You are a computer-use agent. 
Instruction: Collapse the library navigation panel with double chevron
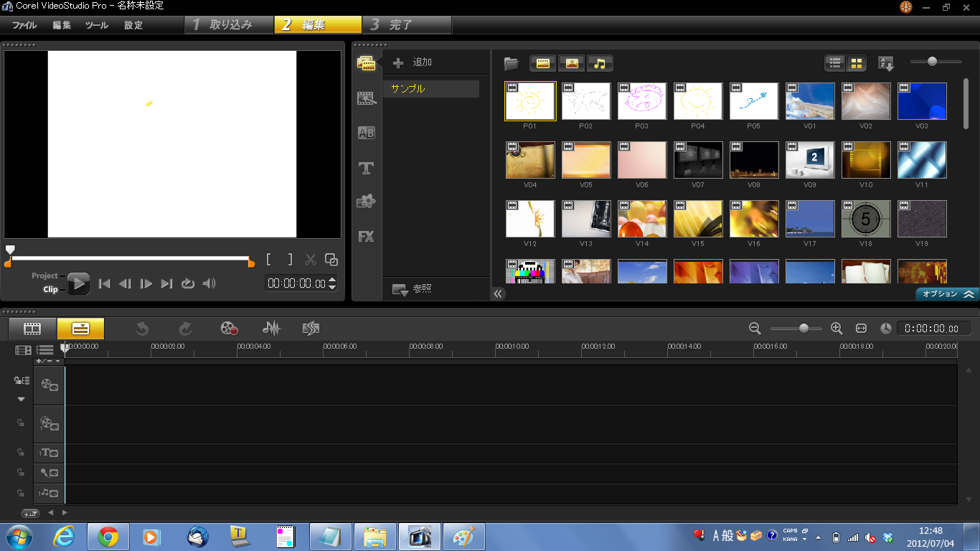click(499, 293)
